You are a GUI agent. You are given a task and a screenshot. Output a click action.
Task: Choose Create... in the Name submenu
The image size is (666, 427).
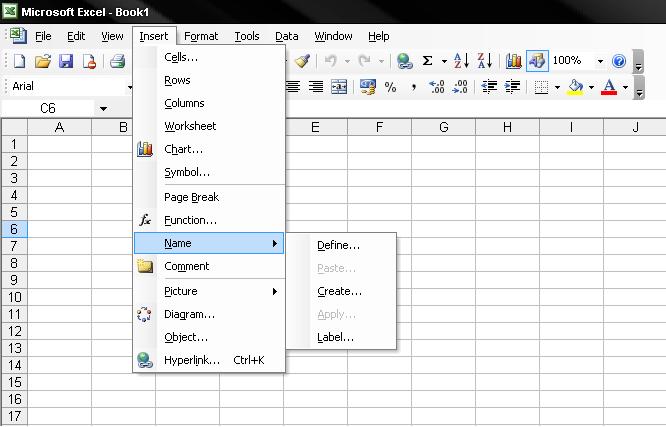click(x=341, y=291)
